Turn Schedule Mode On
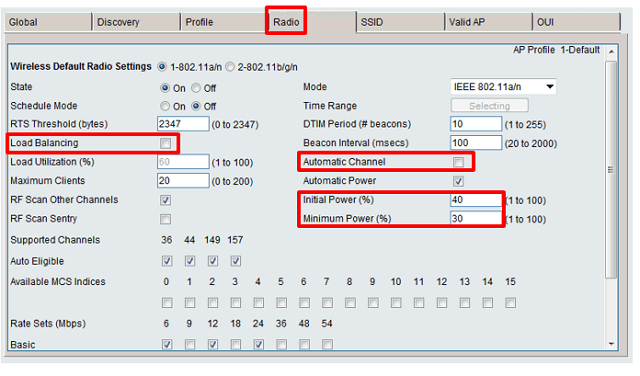The width and height of the screenshot is (640, 376). pyautogui.click(x=165, y=106)
